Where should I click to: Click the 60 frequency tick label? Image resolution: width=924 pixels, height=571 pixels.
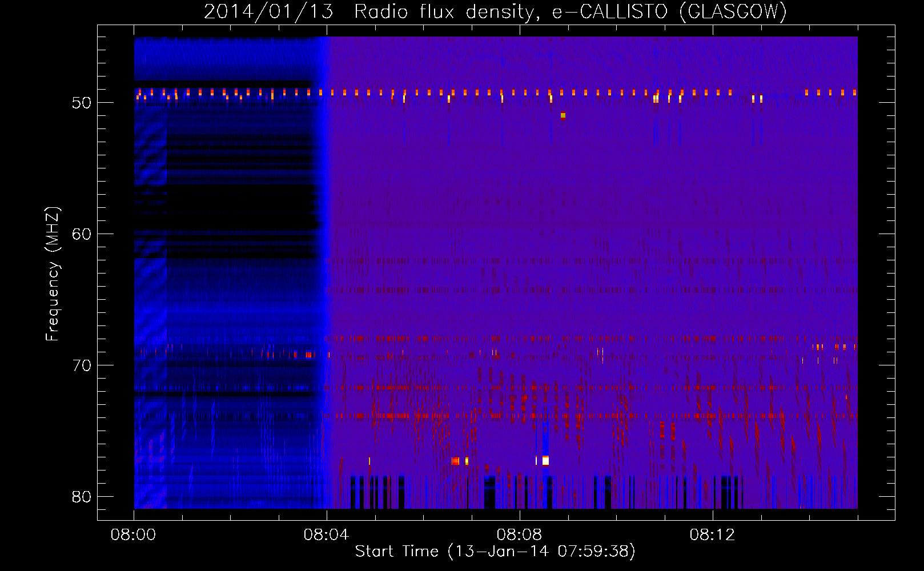[82, 234]
